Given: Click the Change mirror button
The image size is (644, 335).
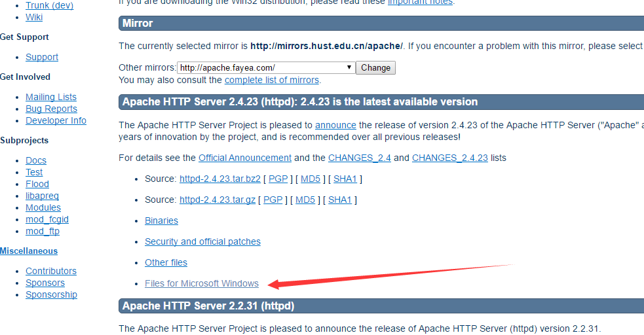Looking at the screenshot, I should [x=375, y=67].
